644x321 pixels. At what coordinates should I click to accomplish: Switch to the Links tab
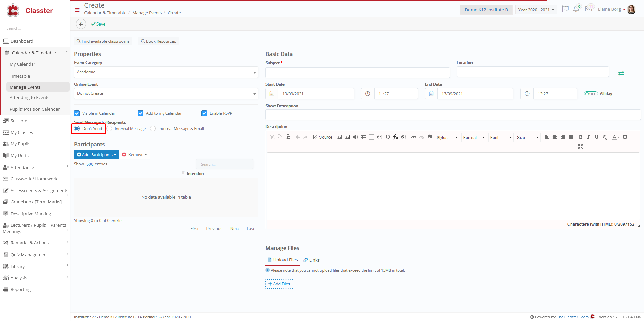pos(312,260)
